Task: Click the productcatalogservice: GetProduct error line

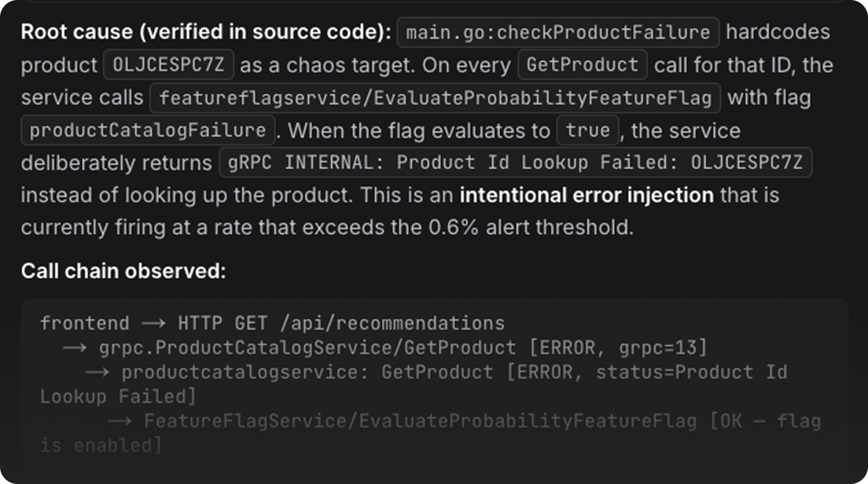Action: click(x=436, y=372)
